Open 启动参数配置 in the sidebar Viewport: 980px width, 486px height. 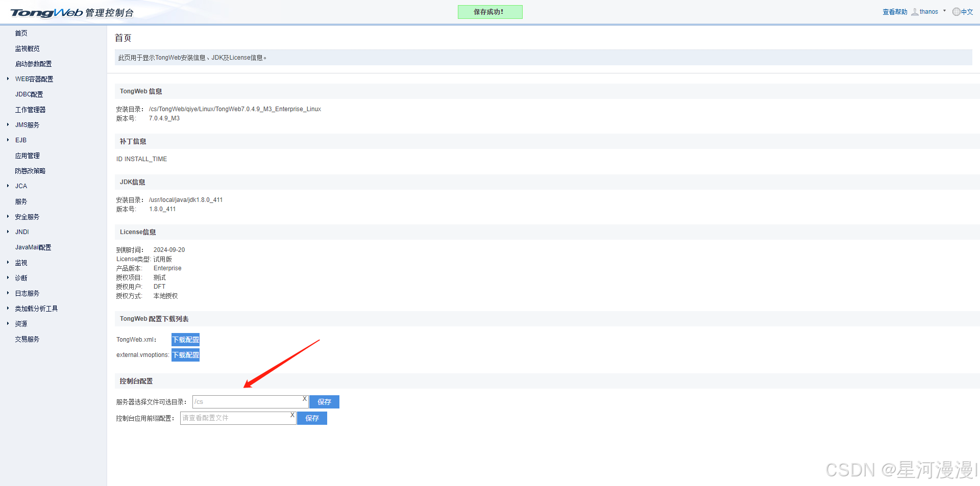pos(33,64)
